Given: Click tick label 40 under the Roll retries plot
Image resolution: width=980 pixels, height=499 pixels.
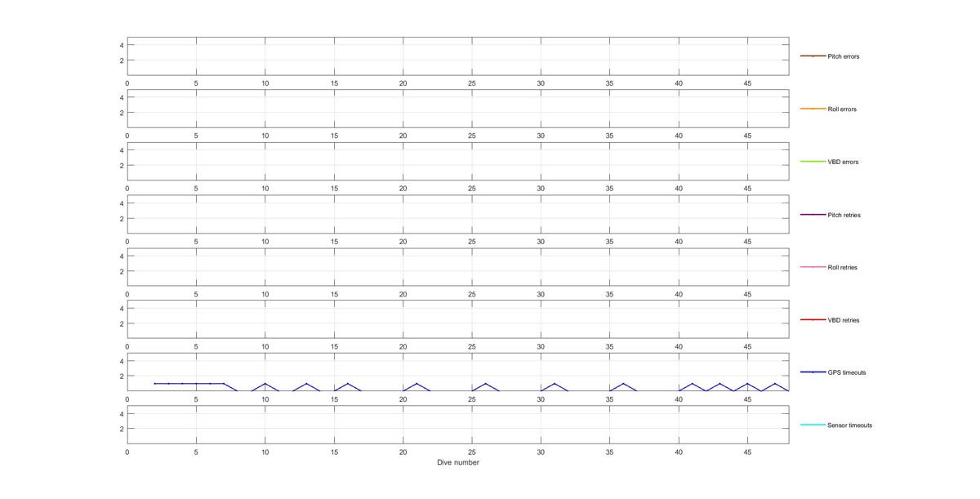Looking at the screenshot, I should (679, 293).
